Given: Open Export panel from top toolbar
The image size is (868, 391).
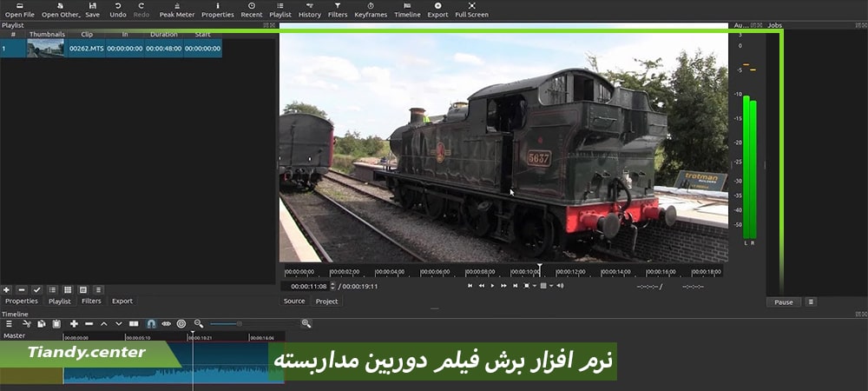Looking at the screenshot, I should (x=437, y=10).
